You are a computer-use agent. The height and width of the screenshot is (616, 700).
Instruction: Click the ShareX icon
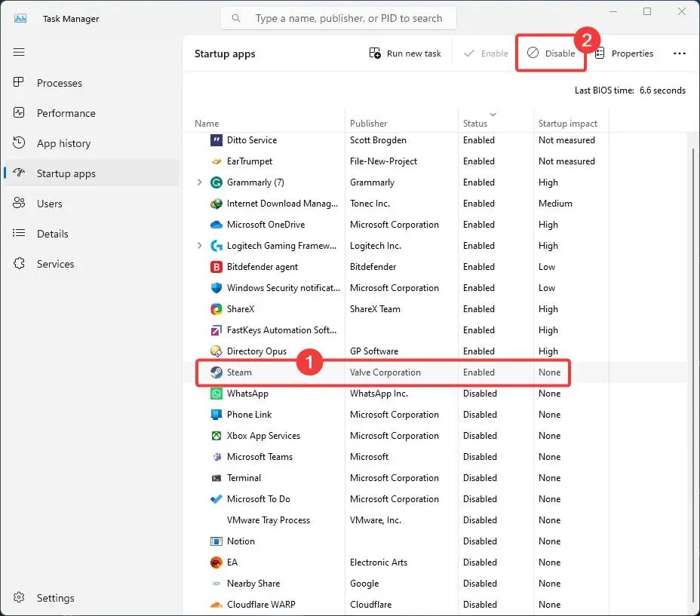point(216,309)
